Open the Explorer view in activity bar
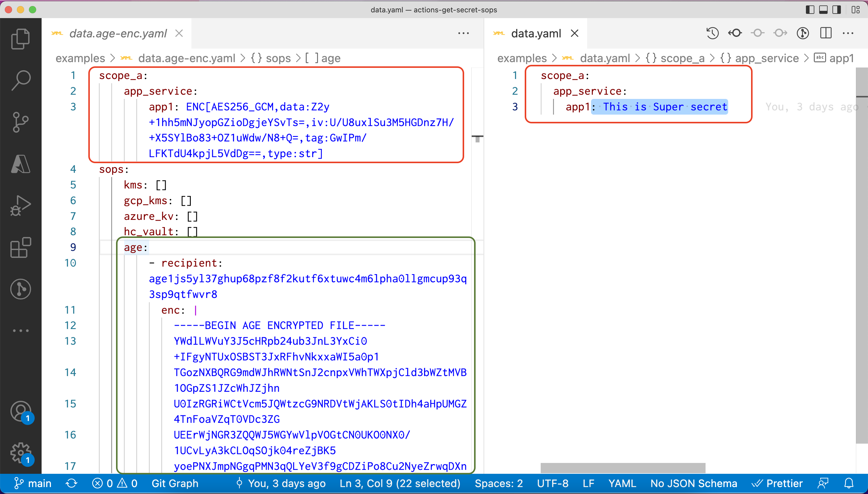This screenshot has height=494, width=868. tap(21, 39)
